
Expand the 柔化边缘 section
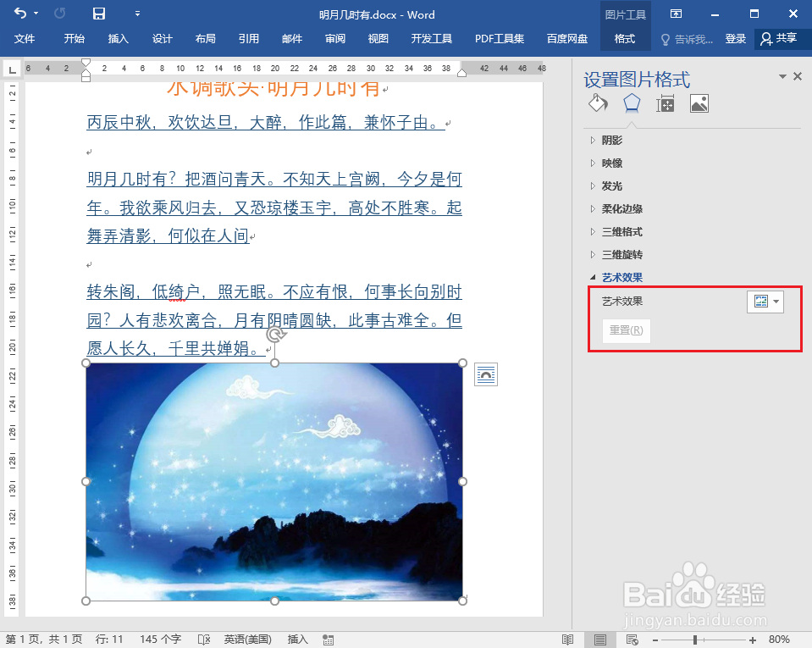[x=616, y=208]
